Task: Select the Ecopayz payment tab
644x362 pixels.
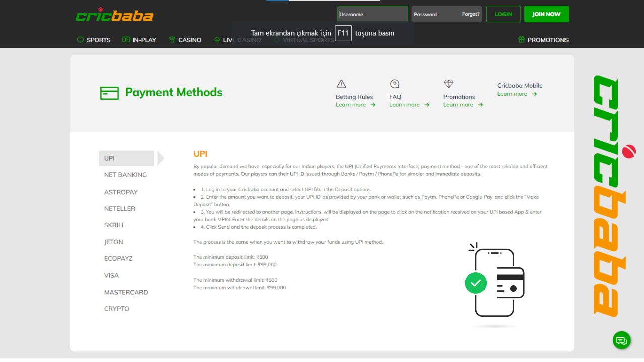Action: coord(118,258)
